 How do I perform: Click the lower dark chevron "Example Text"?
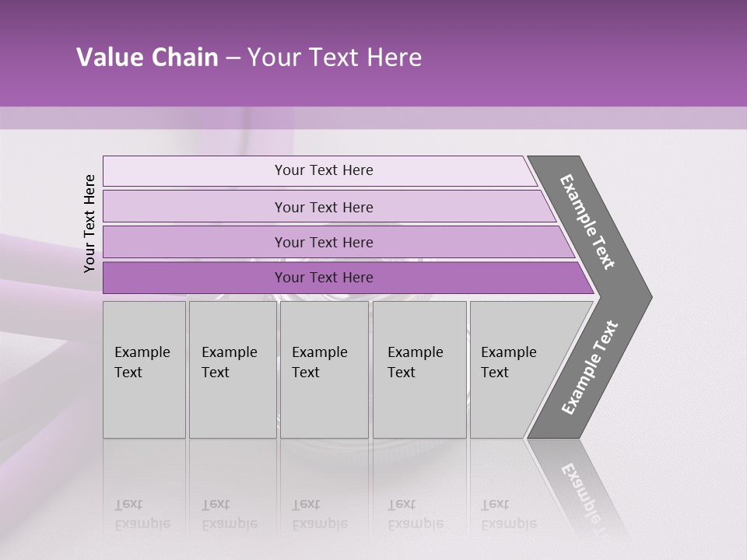[x=590, y=368]
